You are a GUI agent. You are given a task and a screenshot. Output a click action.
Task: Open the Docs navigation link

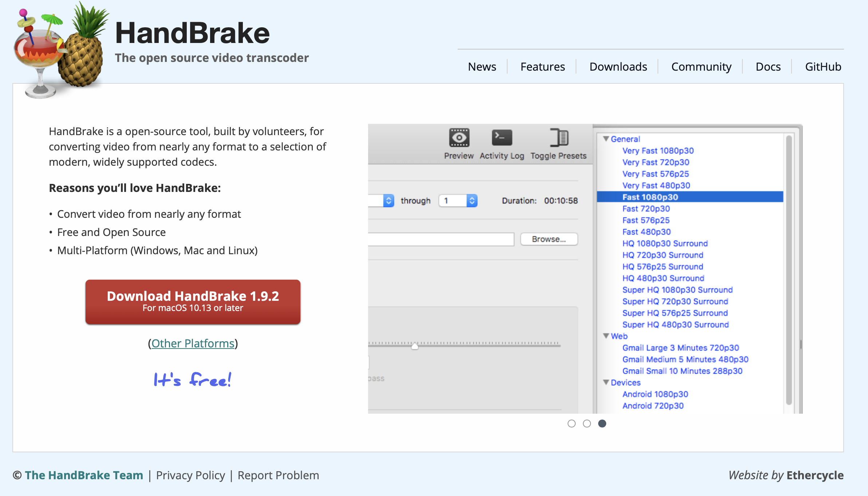768,67
